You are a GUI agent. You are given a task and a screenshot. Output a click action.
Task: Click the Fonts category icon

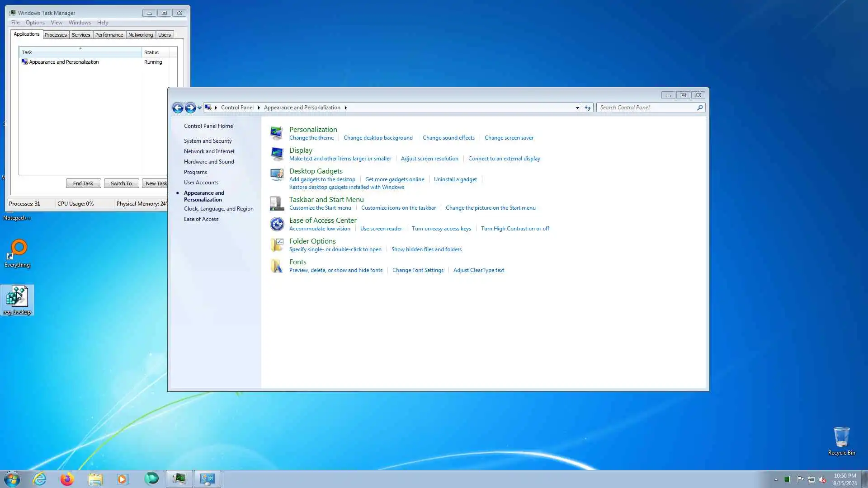pos(277,266)
